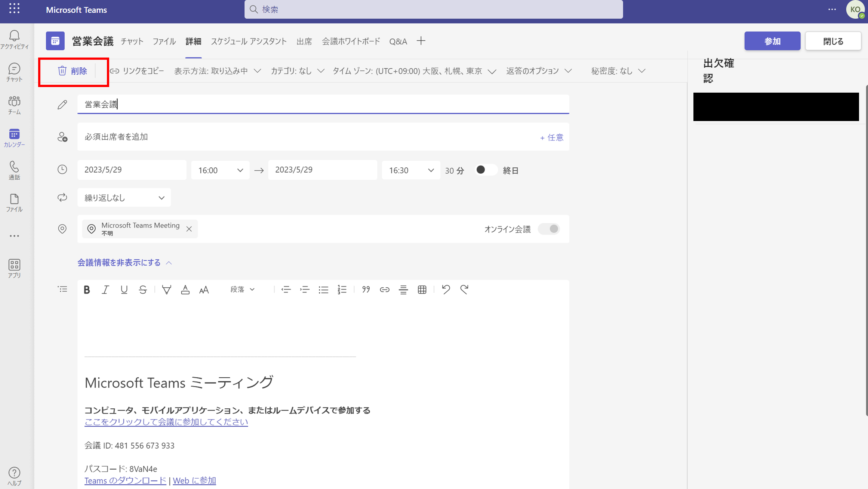Click the Italic formatting icon

coord(105,290)
